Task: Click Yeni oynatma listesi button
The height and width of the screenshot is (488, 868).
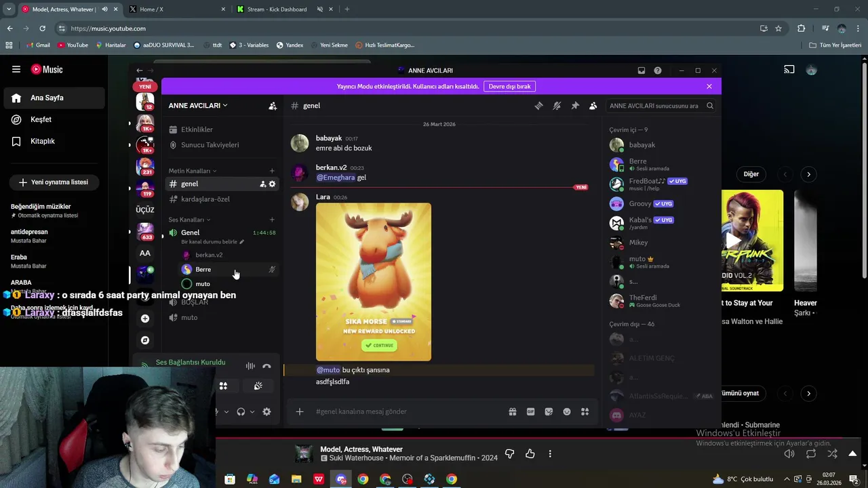Action: (54, 182)
